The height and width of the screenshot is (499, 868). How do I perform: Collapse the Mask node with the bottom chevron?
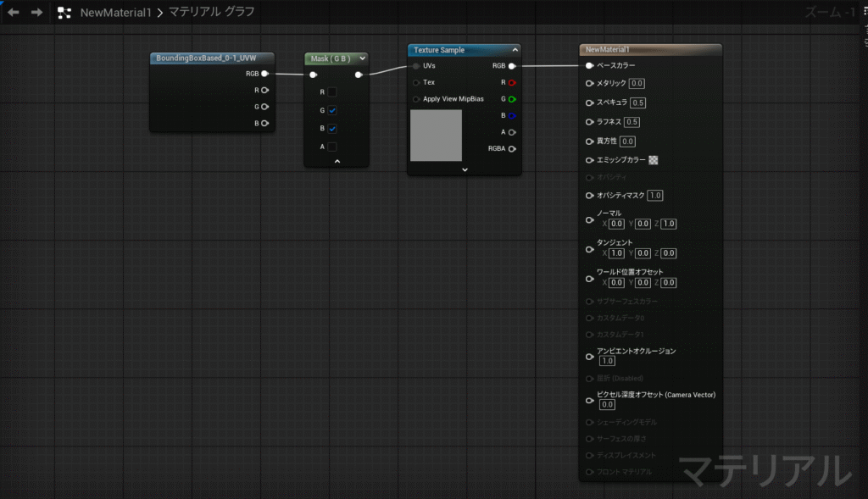point(337,162)
